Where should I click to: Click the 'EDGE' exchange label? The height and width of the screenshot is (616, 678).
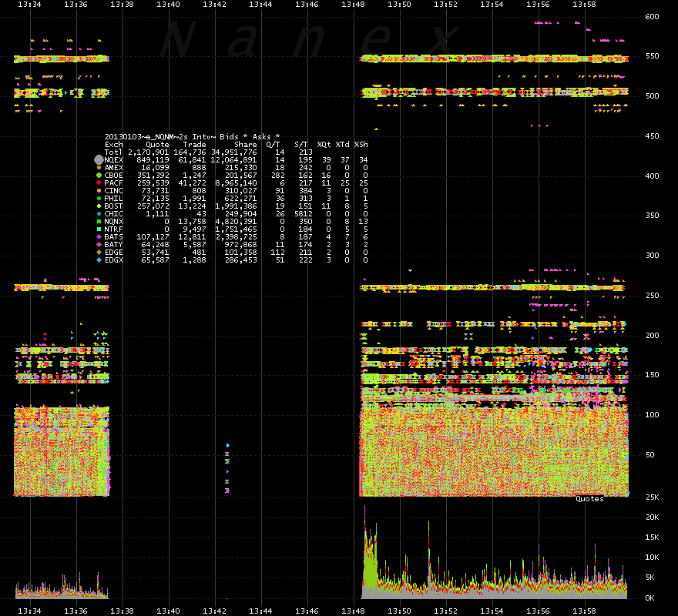click(x=113, y=253)
